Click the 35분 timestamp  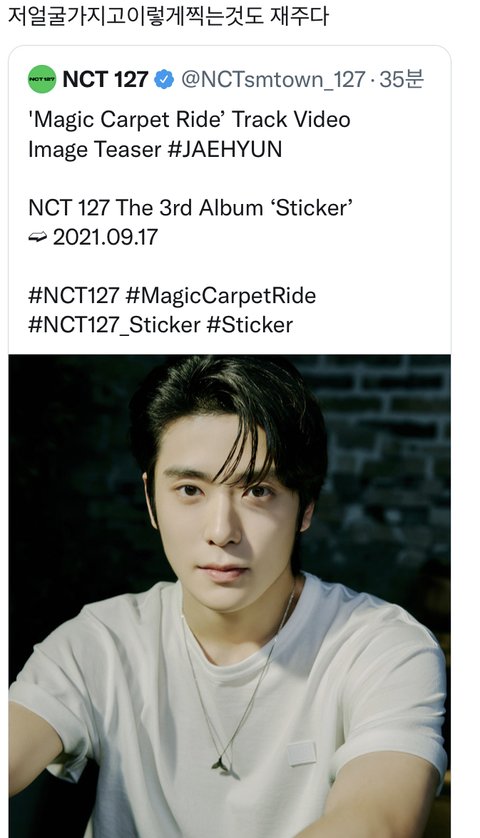(x=401, y=80)
